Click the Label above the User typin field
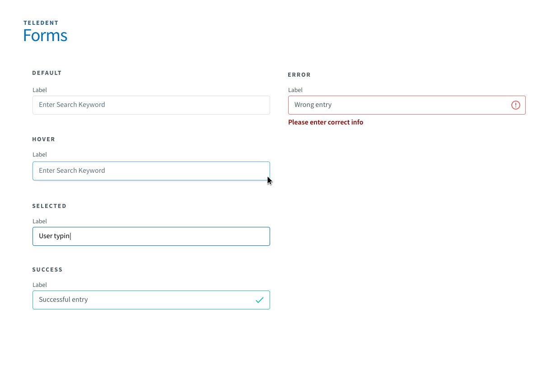Viewport: 542px width, 392px height. click(40, 221)
